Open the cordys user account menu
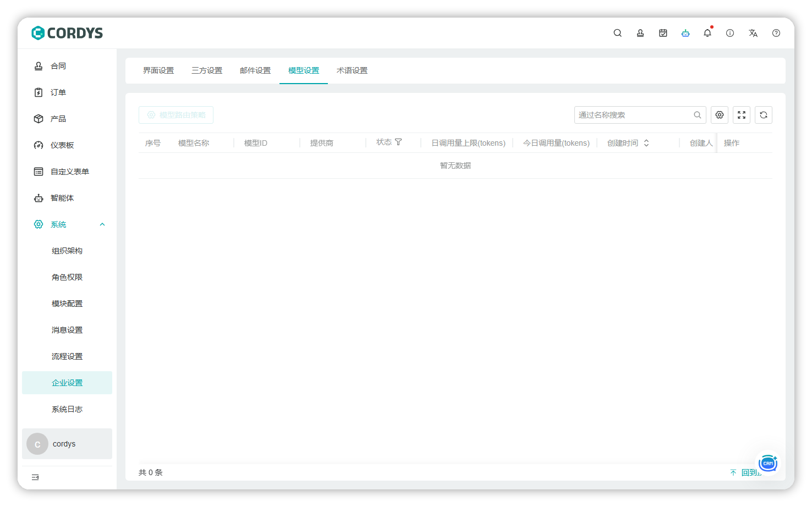Viewport: 812px width, 507px height. coord(67,444)
